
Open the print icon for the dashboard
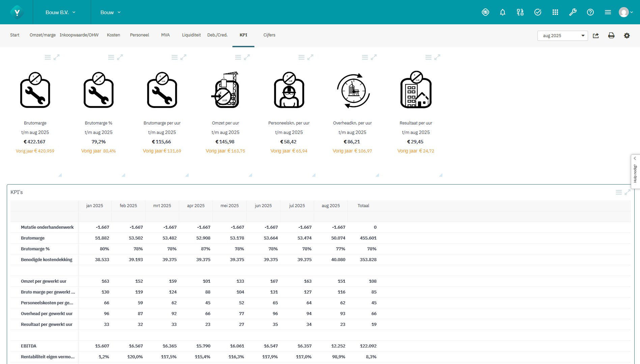point(611,35)
